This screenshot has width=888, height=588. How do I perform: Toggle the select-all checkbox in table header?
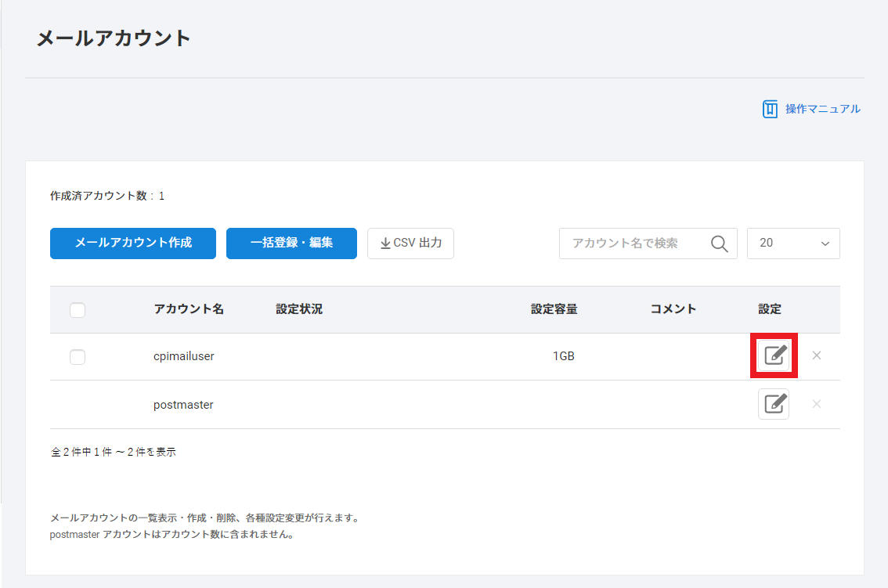[78, 310]
